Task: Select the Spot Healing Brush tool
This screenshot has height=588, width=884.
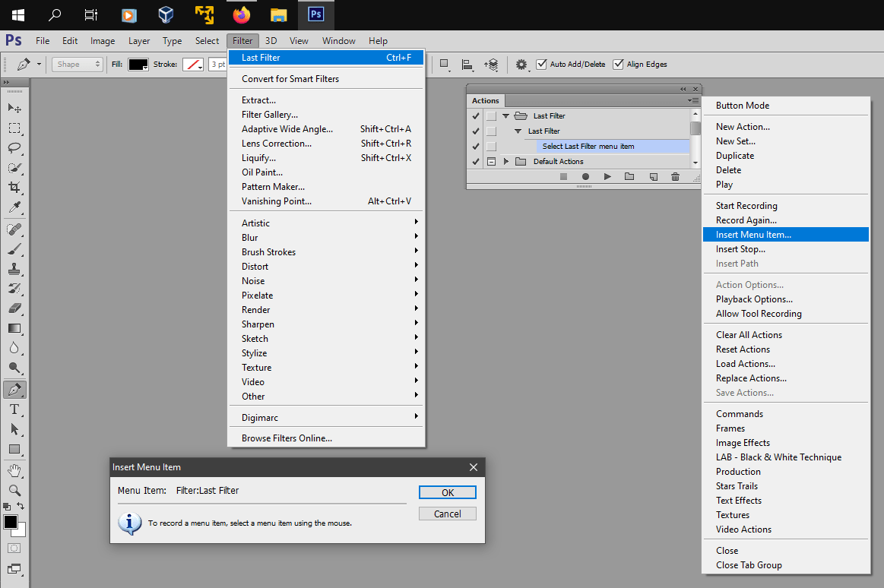Action: 14,229
